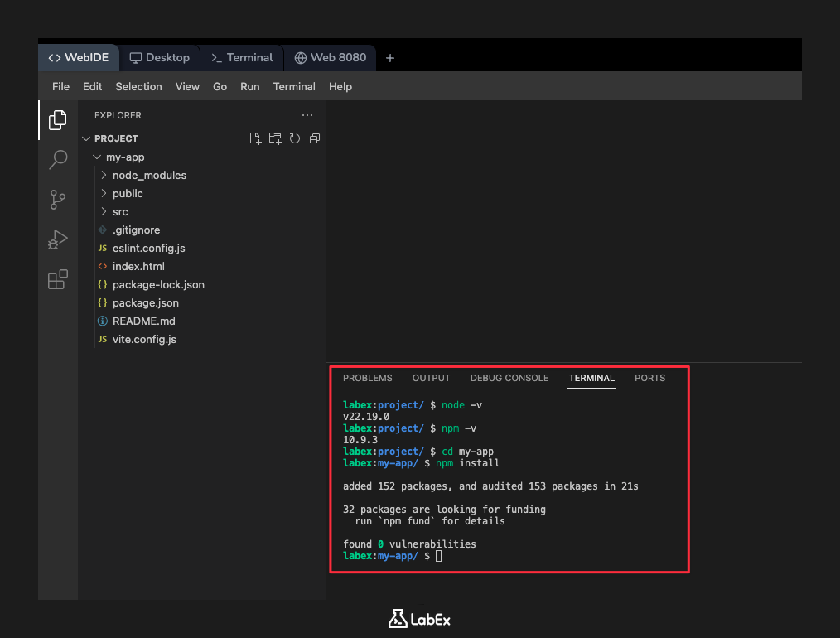Image resolution: width=840 pixels, height=638 pixels.
Task: Open the Terminal menu
Action: point(294,86)
